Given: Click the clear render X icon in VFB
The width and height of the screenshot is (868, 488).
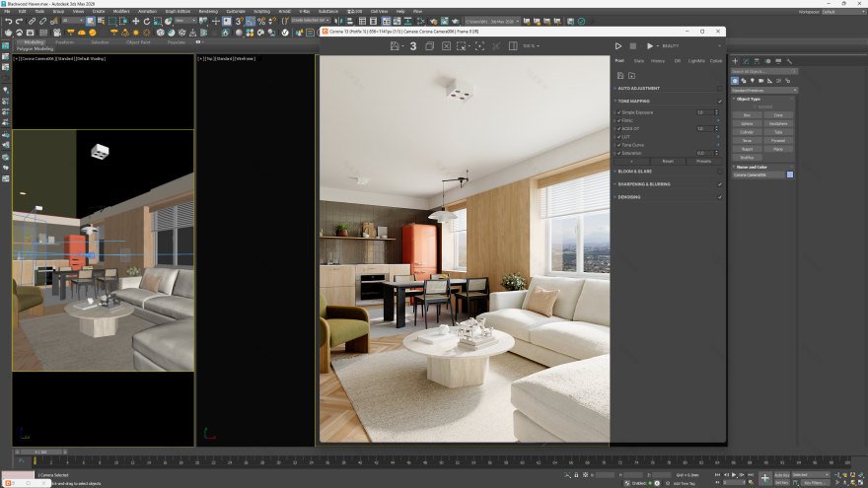Looking at the screenshot, I should (x=446, y=46).
